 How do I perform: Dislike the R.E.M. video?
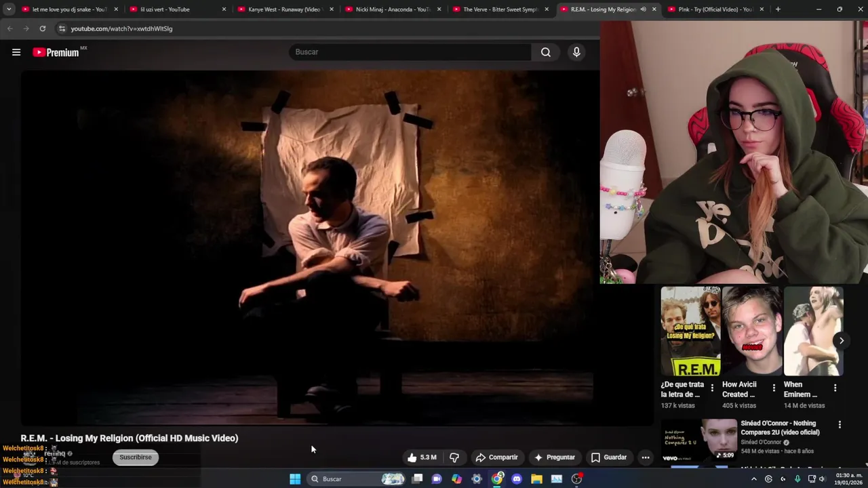pyautogui.click(x=454, y=457)
